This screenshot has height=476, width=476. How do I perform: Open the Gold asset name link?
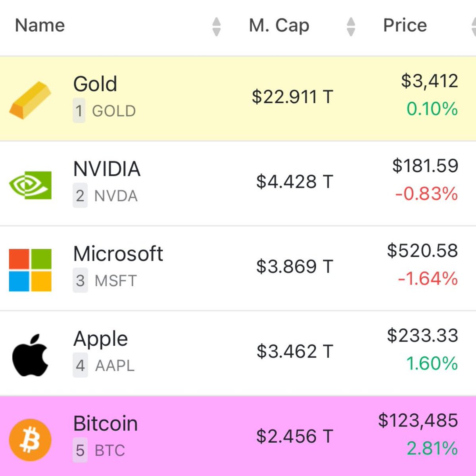95,84
